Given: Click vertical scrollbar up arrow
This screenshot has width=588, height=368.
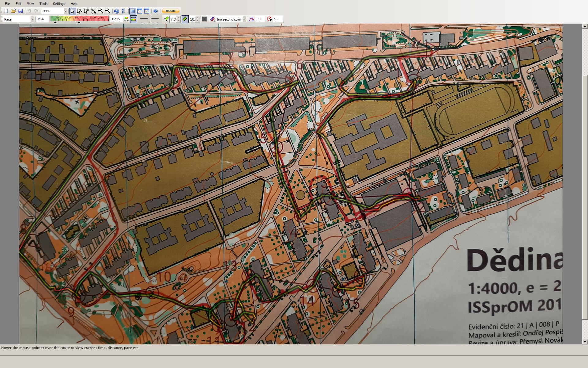Looking at the screenshot, I should [x=585, y=26].
